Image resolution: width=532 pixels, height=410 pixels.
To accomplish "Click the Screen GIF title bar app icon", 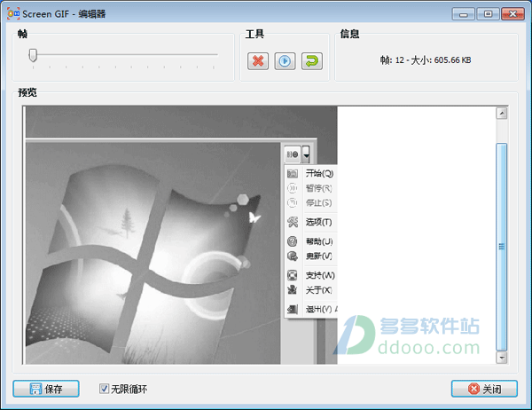I will pos(13,13).
